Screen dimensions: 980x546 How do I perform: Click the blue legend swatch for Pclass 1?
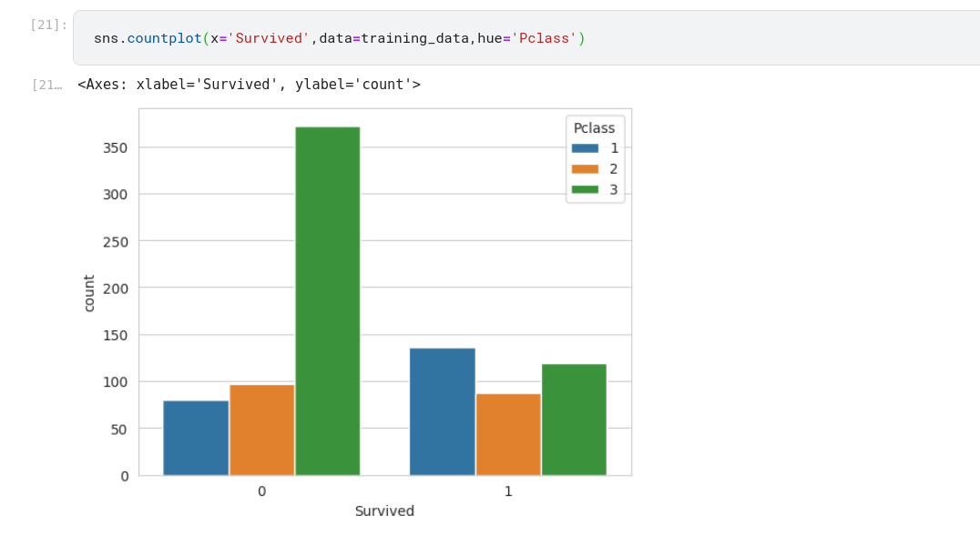585,148
